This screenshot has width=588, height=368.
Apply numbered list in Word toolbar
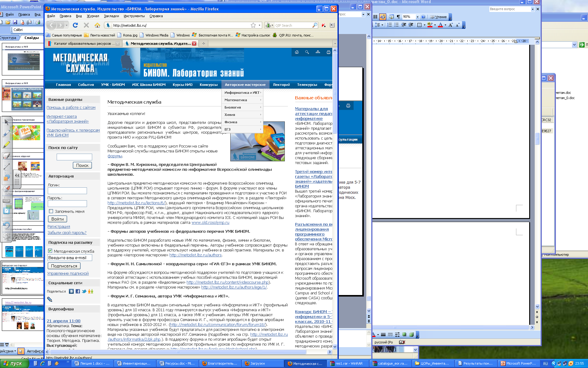390,25
